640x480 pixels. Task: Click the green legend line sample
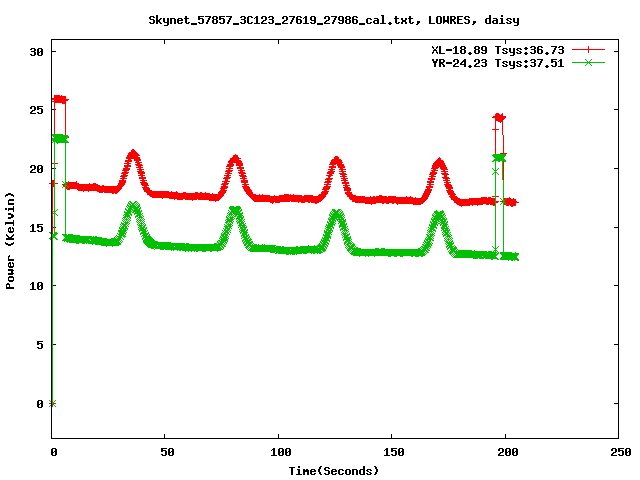point(588,62)
